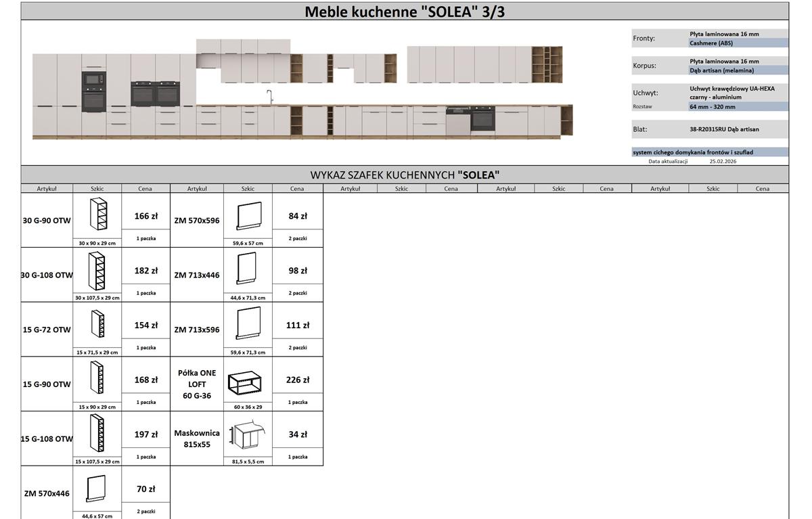Click 'system cichego domykania frontów i szuflad'
The width and height of the screenshot is (812, 519).
pyautogui.click(x=693, y=152)
